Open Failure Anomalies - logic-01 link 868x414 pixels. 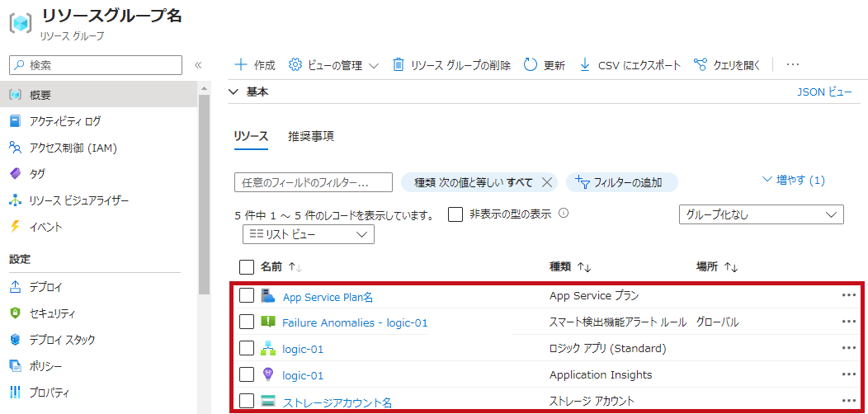pos(355,322)
